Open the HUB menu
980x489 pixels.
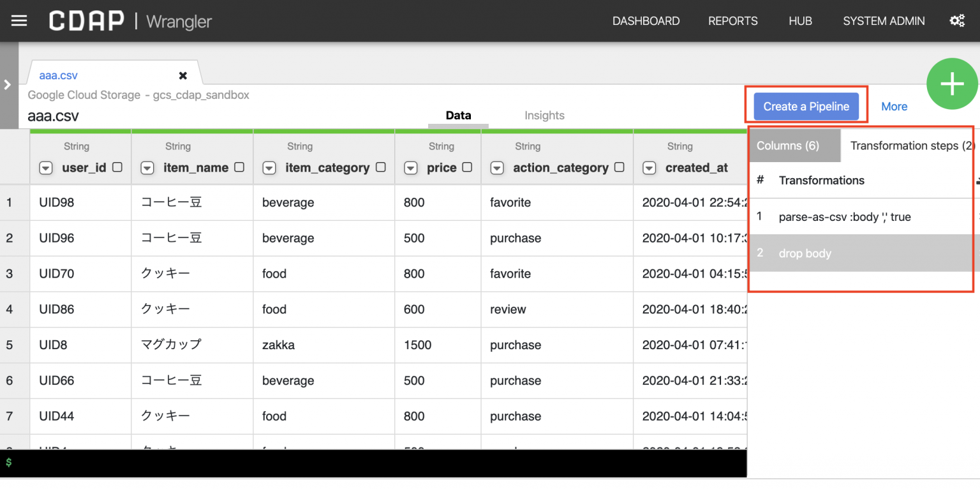[x=800, y=20]
